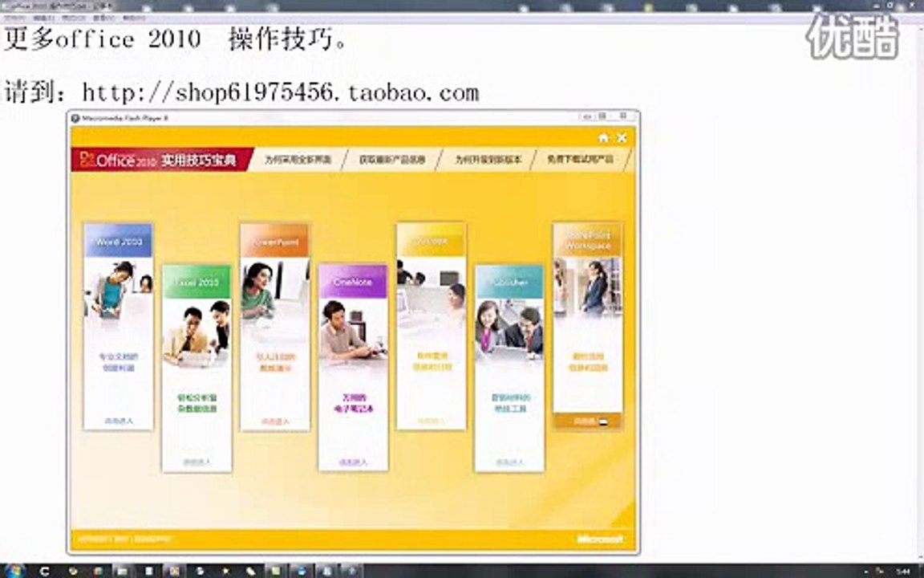The height and width of the screenshot is (578, 924).
Task: Select the purple OneNote card header
Action: click(353, 282)
